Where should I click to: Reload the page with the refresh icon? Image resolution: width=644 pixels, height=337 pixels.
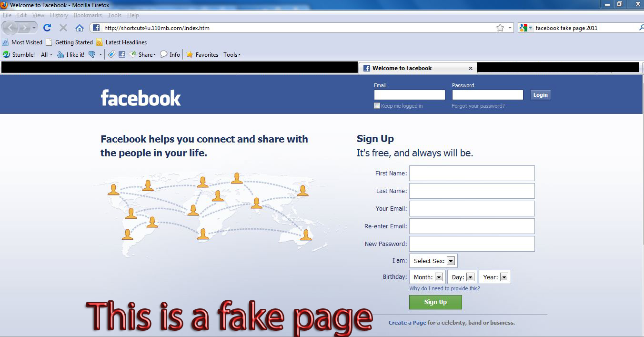pyautogui.click(x=47, y=28)
